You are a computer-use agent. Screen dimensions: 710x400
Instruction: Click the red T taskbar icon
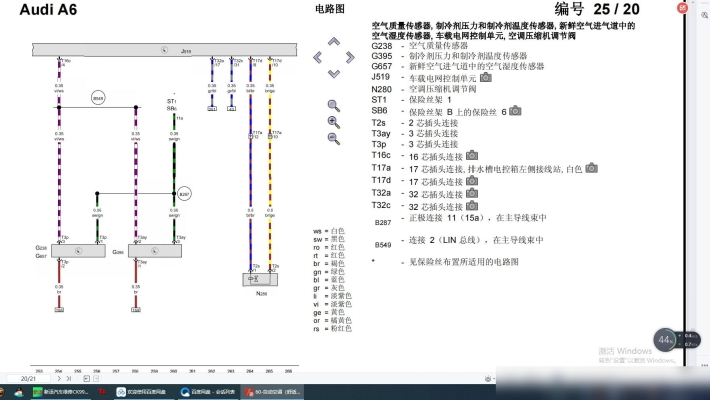tap(102, 392)
